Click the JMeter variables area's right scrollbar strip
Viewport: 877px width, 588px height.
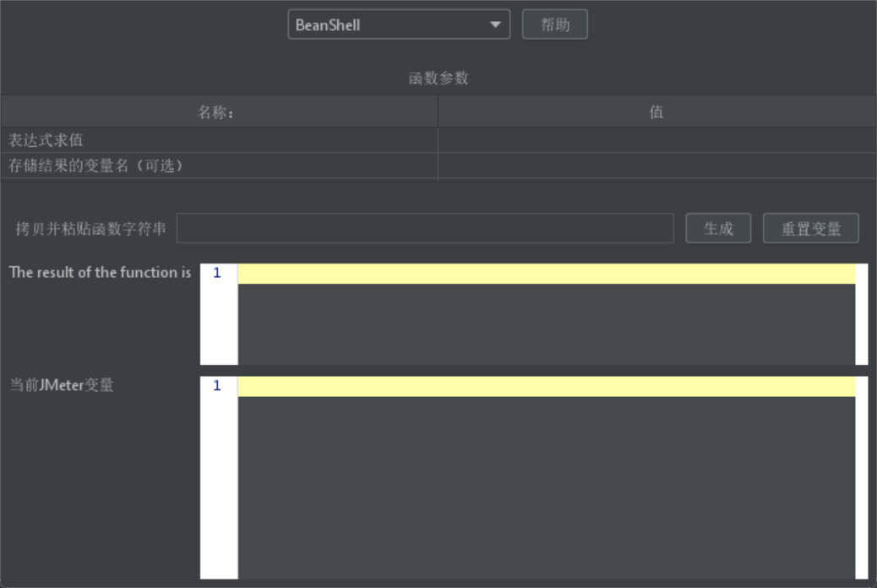(x=862, y=477)
